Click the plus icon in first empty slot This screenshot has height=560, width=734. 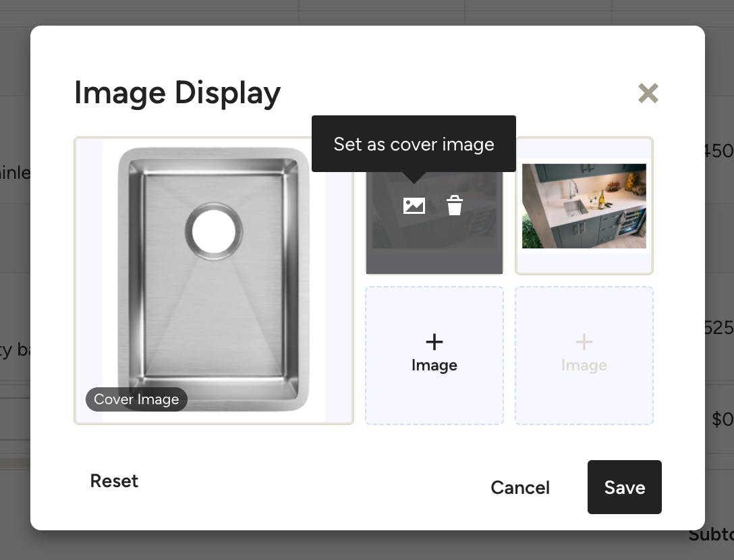pyautogui.click(x=434, y=342)
